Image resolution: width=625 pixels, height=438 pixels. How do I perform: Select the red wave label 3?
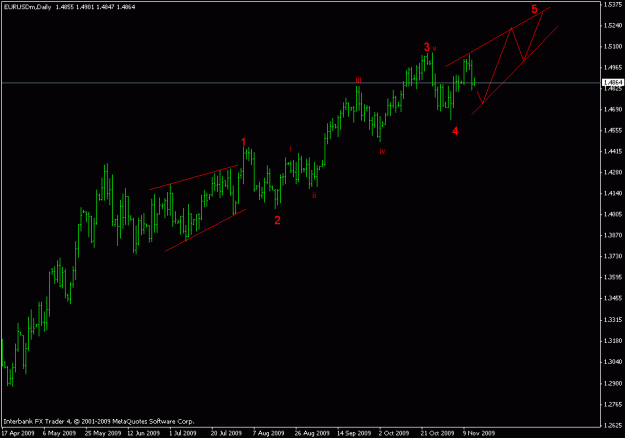point(427,47)
